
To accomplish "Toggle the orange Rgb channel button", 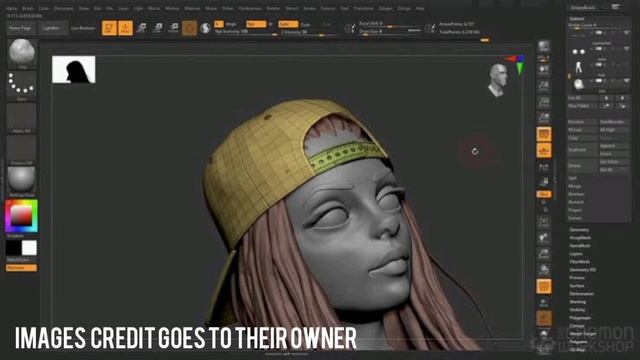I will (256, 24).
